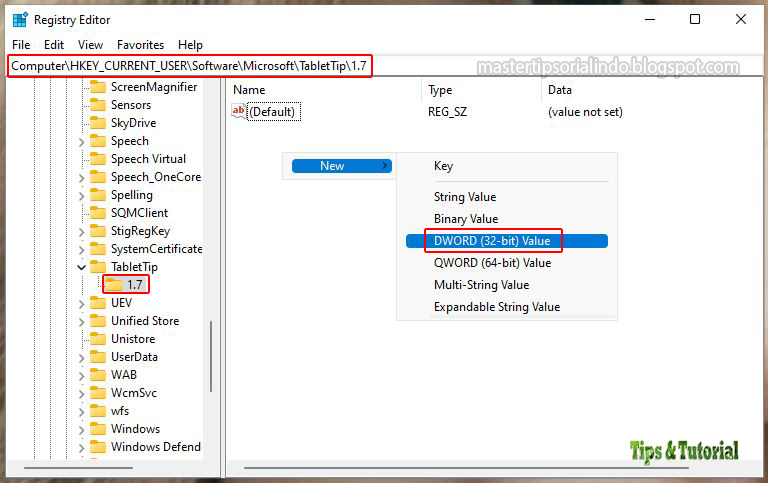Image resolution: width=768 pixels, height=483 pixels.
Task: Click the SkyDrive folder icon
Action: [98, 123]
